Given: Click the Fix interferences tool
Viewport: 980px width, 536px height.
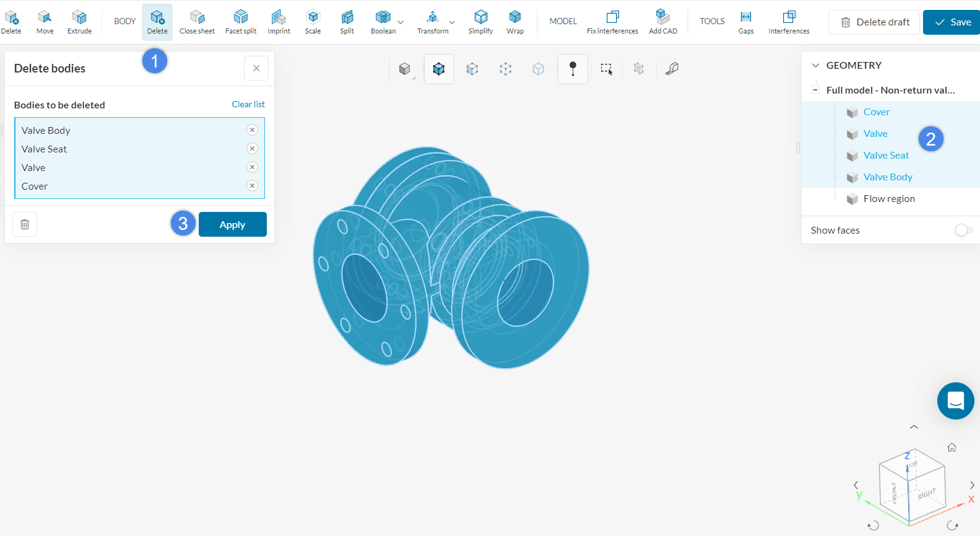Looking at the screenshot, I should tap(612, 22).
